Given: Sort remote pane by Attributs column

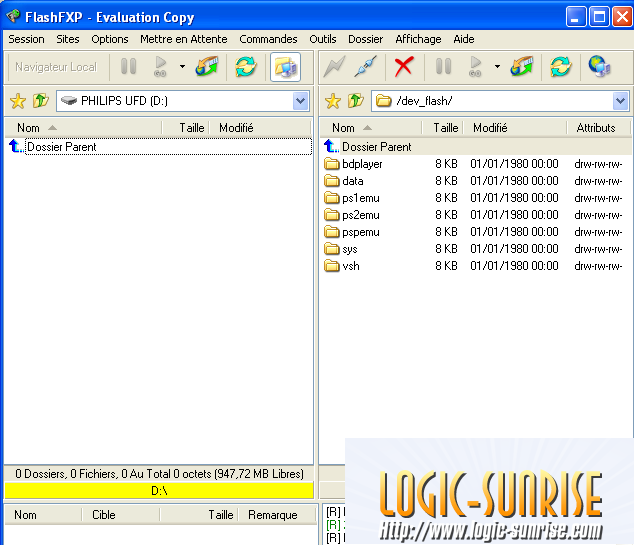Looking at the screenshot, I should [598, 128].
